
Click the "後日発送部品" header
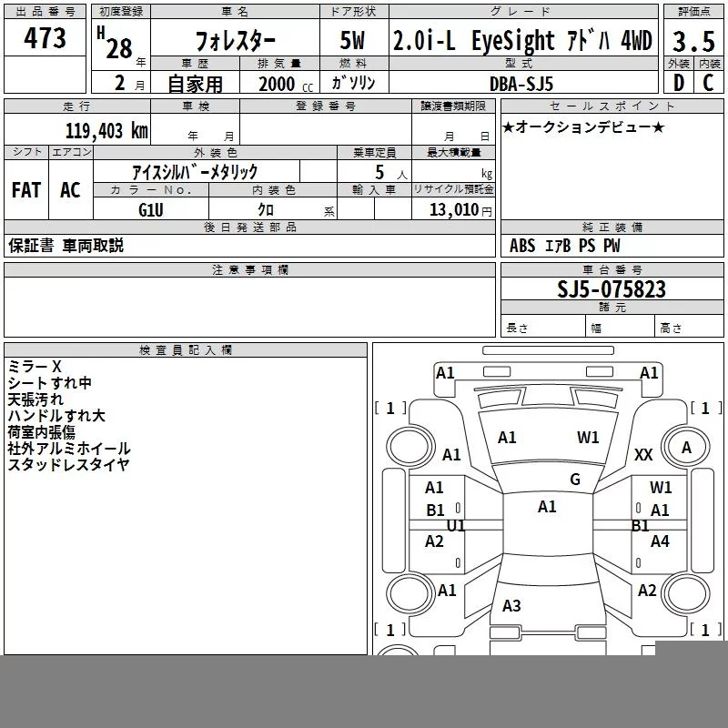(x=249, y=227)
